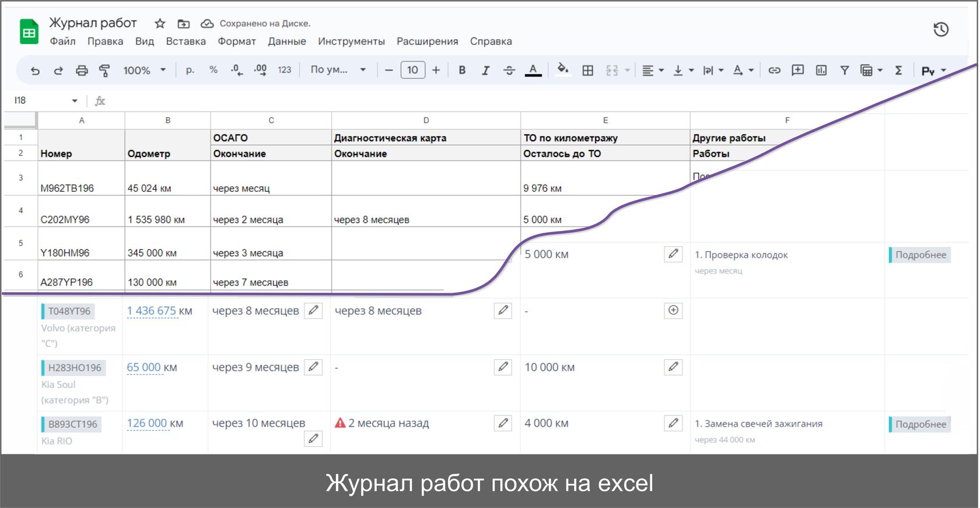980x508 pixels.
Task: Create a filter with the funnel icon
Action: [x=844, y=71]
